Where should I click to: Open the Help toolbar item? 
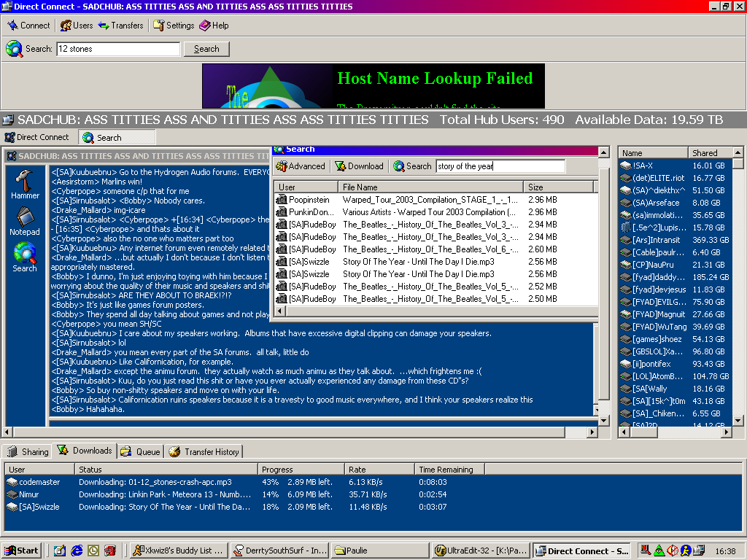(214, 26)
